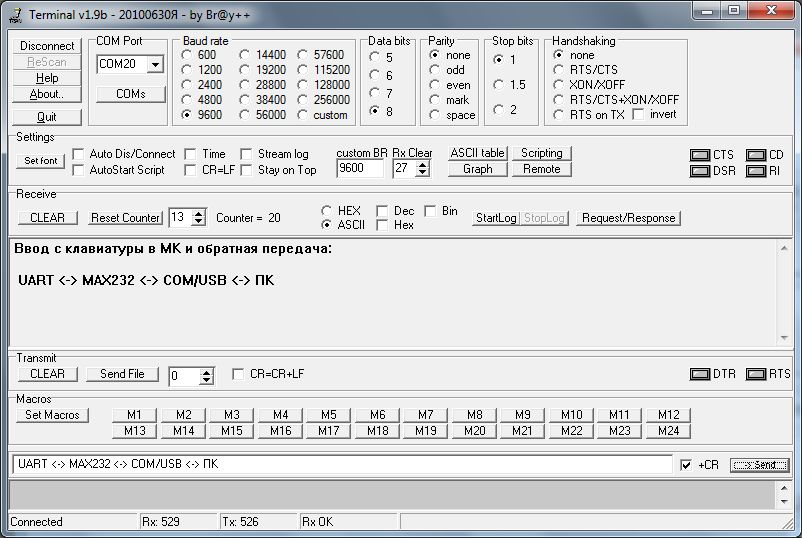Select even parity

point(434,85)
